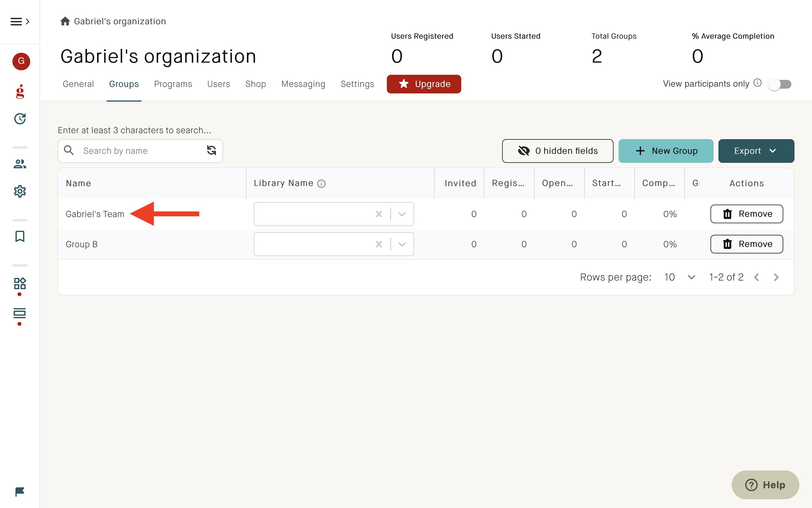This screenshot has width=812, height=508.
Task: Click the Search by name field
Action: pyautogui.click(x=140, y=151)
